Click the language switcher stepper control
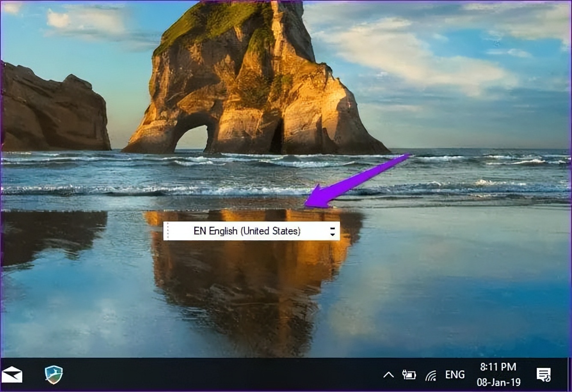Screen dimensions: 572x392 [333, 231]
